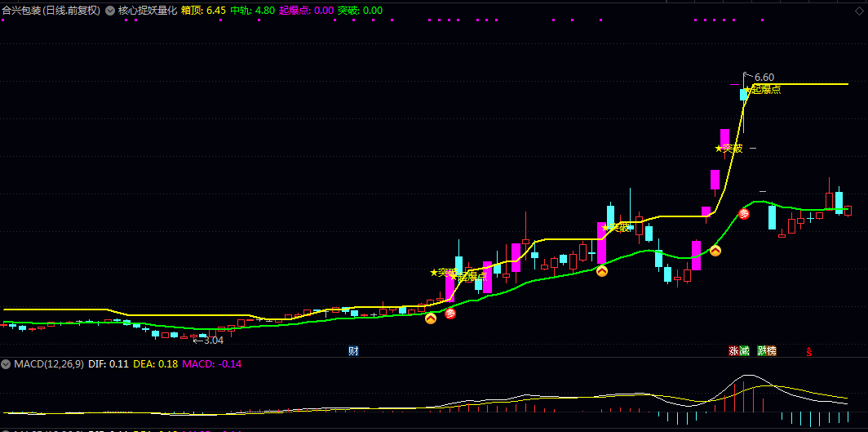Open the red 涨减 event tag
This screenshot has width=868, height=432.
pos(739,351)
